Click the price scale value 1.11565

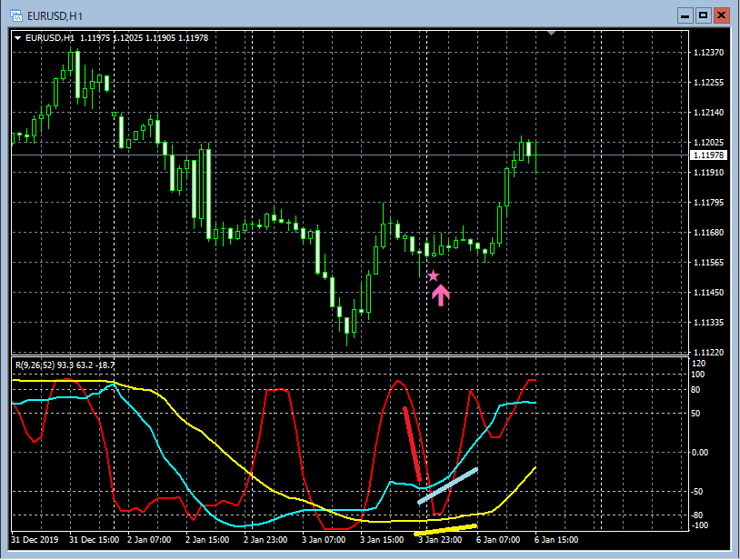click(709, 263)
